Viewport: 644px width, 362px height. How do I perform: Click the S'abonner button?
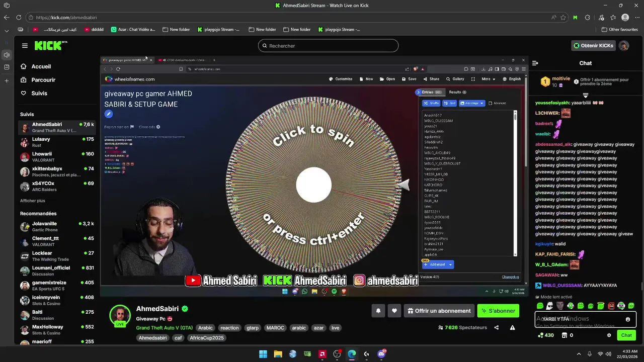[498, 311]
